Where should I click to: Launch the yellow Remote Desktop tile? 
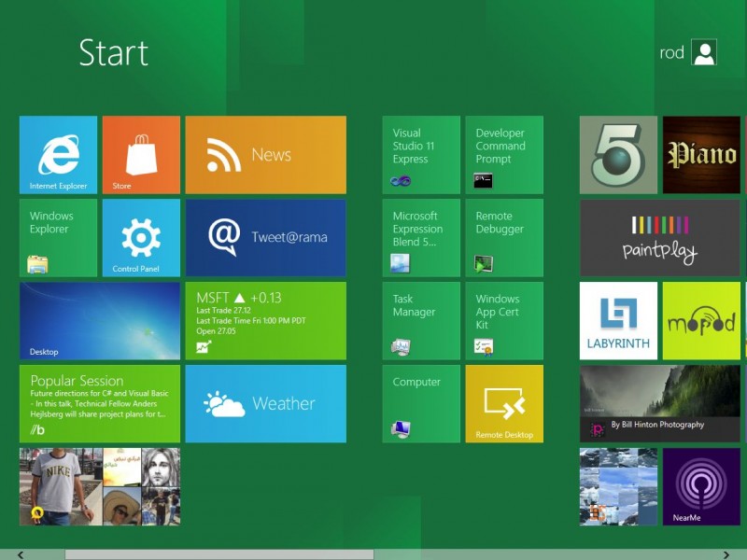click(504, 403)
